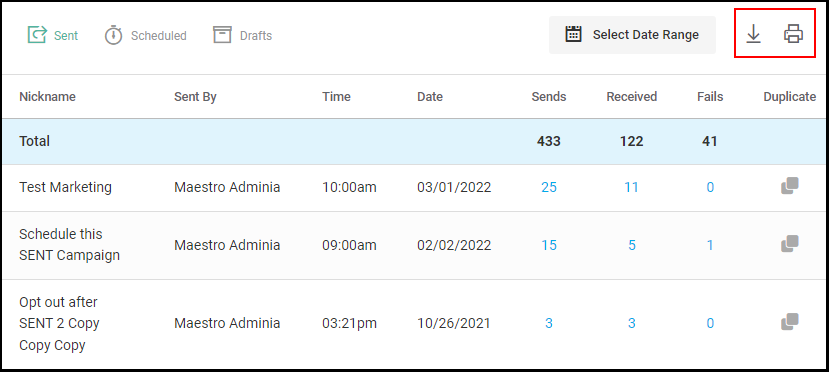Open the Select Date Range picker
Image resolution: width=829 pixels, height=372 pixels.
[632, 35]
